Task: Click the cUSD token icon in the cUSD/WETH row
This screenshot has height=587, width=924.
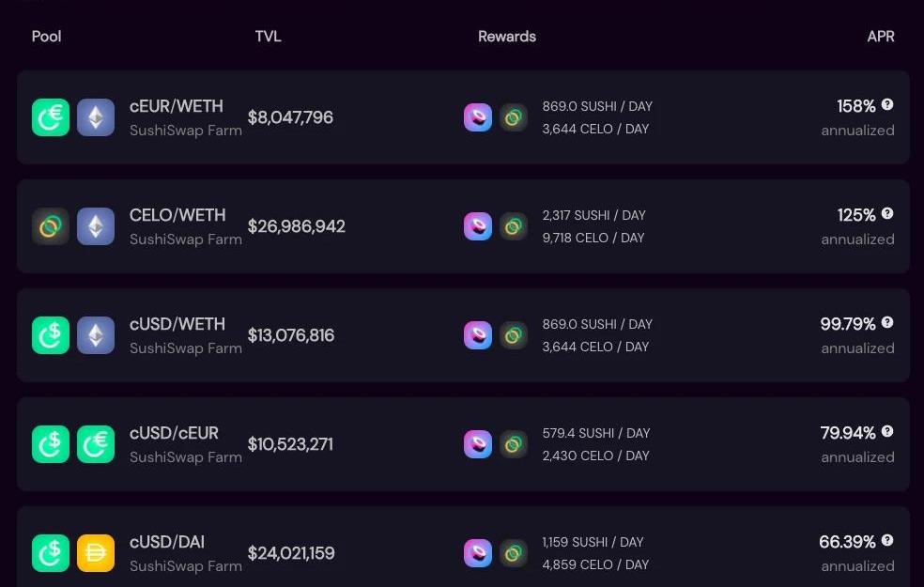Action: coord(51,335)
